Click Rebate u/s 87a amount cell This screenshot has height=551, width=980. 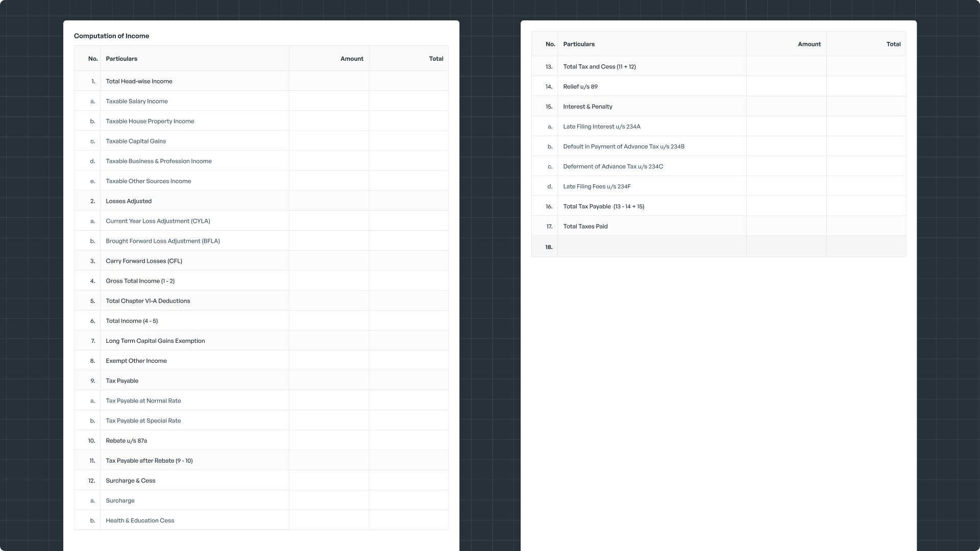coord(329,441)
